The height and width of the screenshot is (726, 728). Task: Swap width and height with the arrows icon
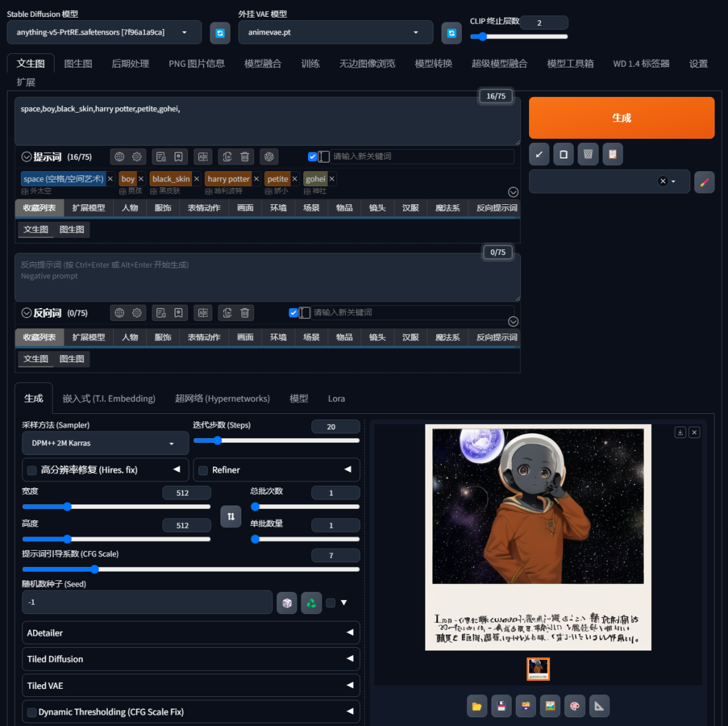point(231,516)
